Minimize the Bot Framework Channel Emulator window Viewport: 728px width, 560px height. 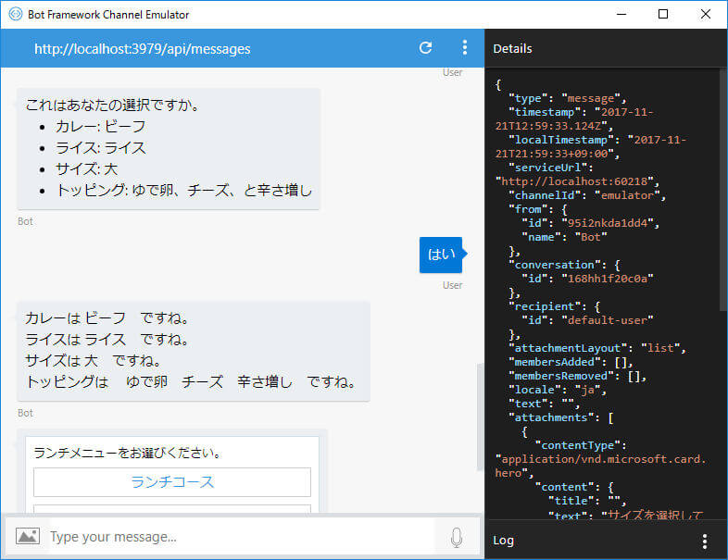pyautogui.click(x=621, y=15)
